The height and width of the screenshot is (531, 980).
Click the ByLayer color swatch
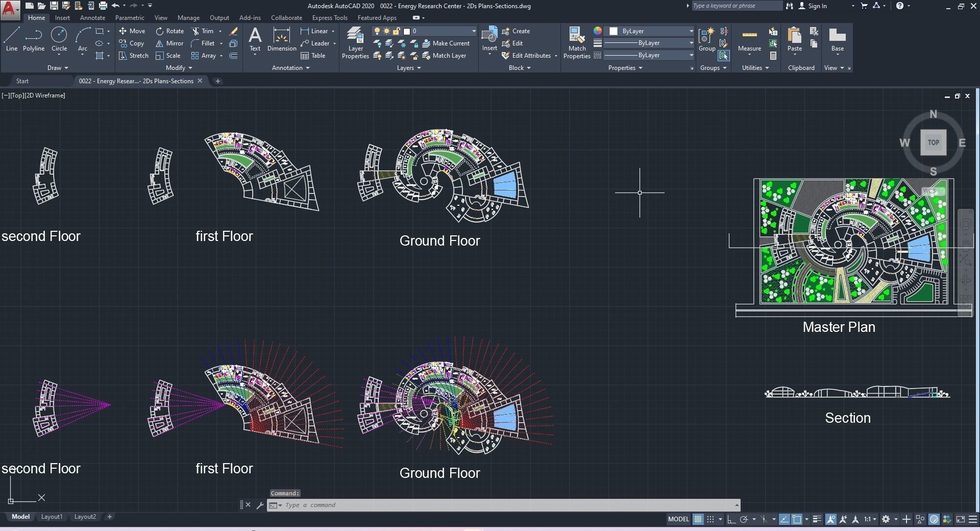point(614,31)
